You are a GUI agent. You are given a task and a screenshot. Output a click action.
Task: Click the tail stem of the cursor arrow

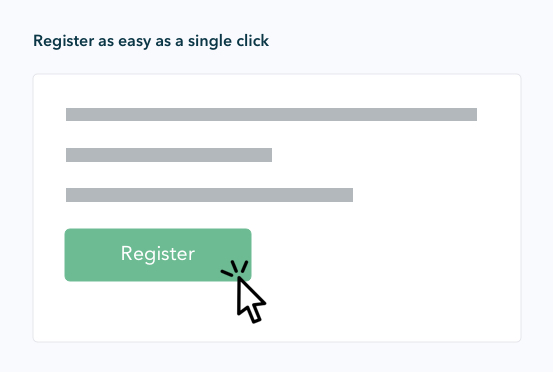pos(255,315)
